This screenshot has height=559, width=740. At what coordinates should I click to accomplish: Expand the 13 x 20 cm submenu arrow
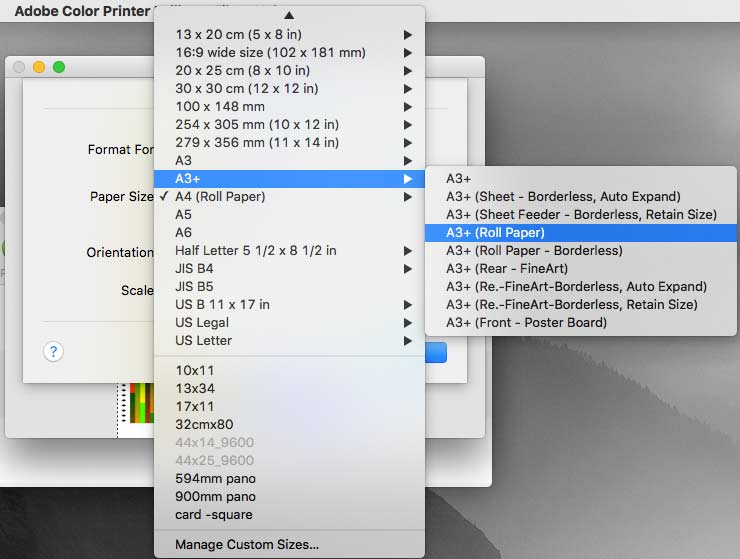pyautogui.click(x=408, y=35)
